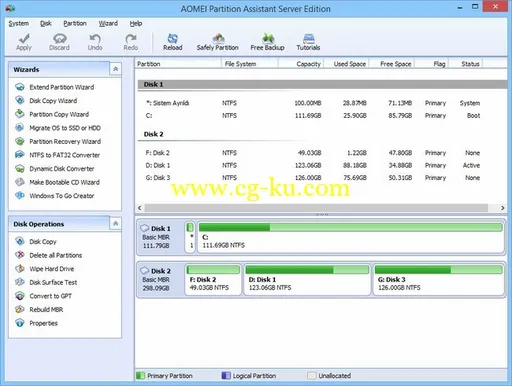512x386 pixels.
Task: Click the Make Bootable CD Wizard icon
Action: point(20,182)
